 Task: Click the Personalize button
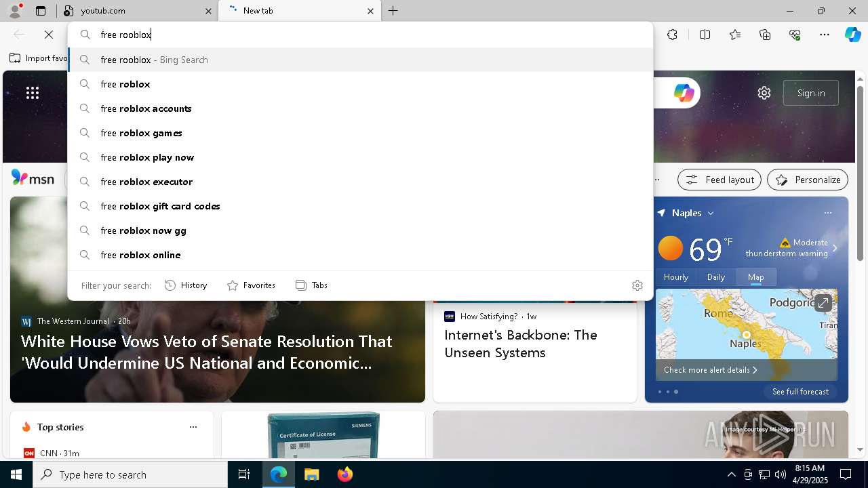coord(808,180)
